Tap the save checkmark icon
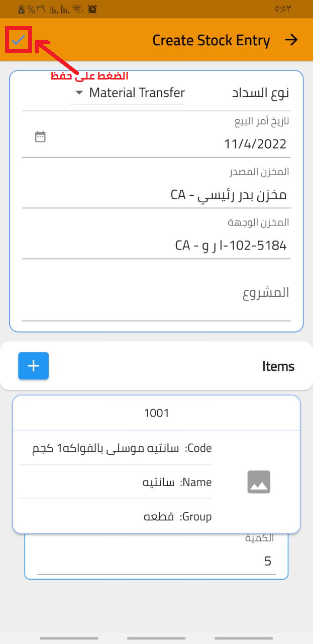 (19, 40)
